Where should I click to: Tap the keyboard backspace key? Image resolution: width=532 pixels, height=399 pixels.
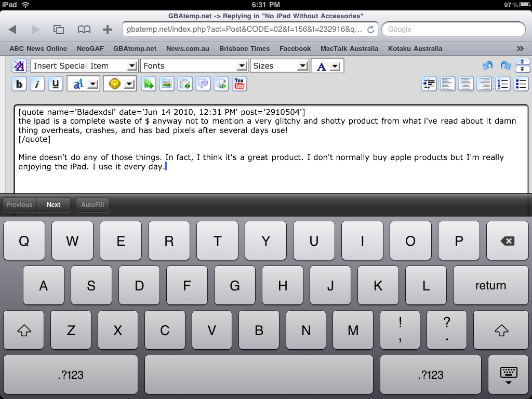507,241
